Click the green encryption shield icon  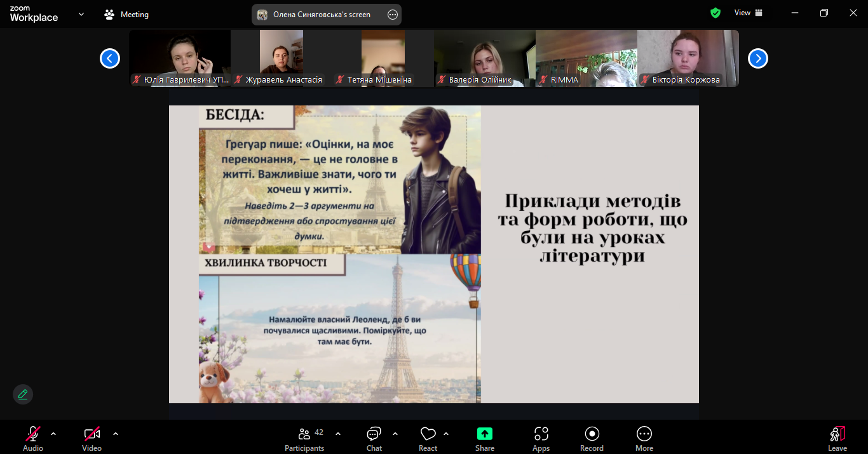[x=715, y=13]
